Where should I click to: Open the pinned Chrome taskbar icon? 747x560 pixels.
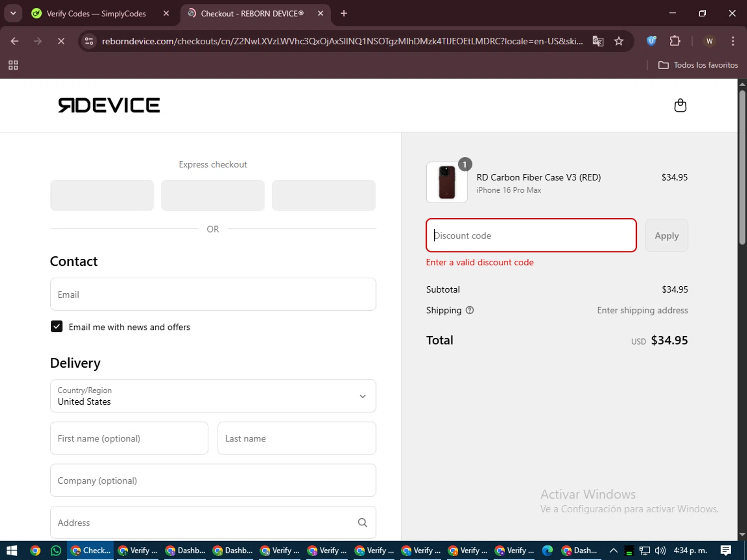[x=35, y=551]
